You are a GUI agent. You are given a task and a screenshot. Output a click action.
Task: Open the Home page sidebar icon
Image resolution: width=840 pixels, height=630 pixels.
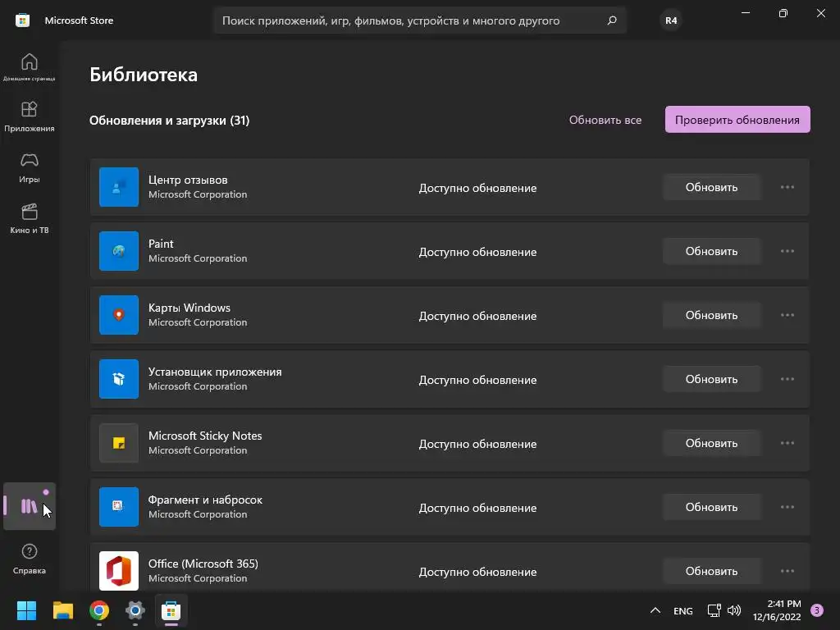click(29, 66)
